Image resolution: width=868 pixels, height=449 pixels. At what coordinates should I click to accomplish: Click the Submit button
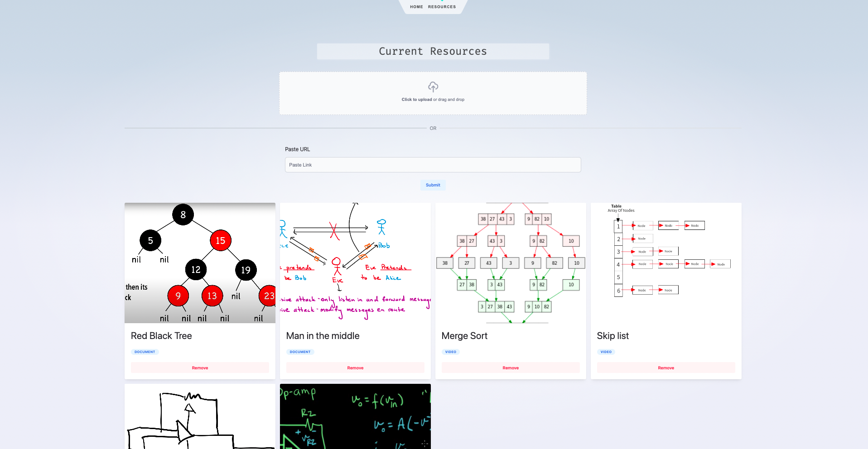click(x=433, y=185)
